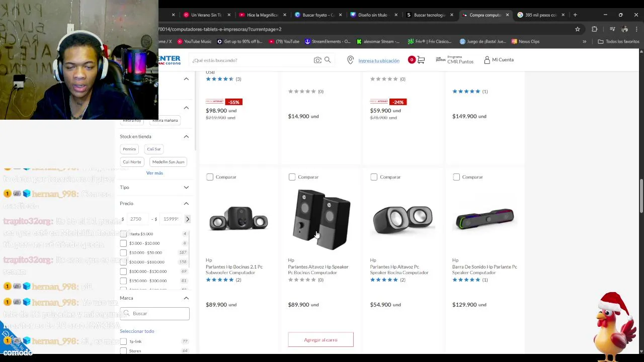Check Comparar for Subwoofer 2.1 speakers
Image resolution: width=644 pixels, height=362 pixels.
210,177
